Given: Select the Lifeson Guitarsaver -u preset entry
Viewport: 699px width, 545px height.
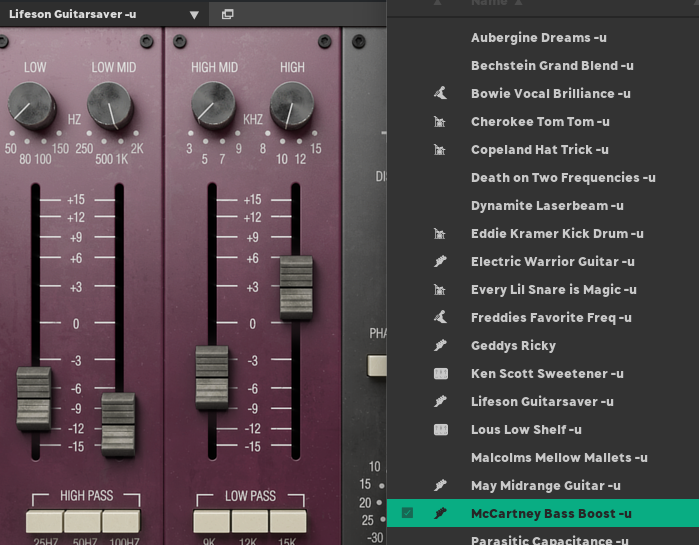Looking at the screenshot, I should tap(543, 402).
